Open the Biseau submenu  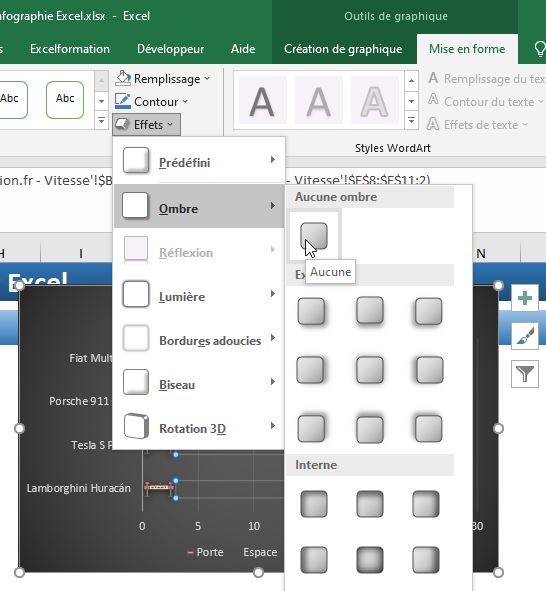(199, 383)
